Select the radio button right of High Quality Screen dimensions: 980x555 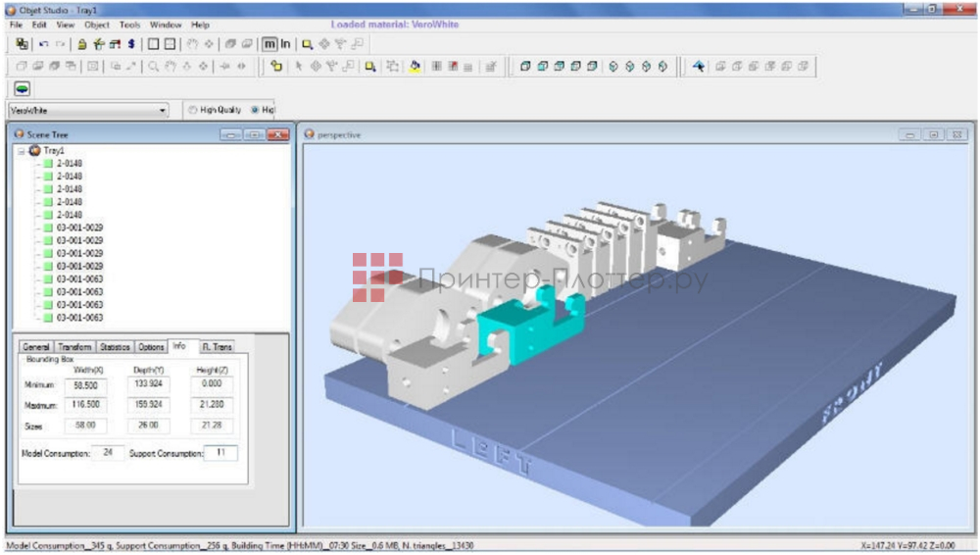tap(255, 110)
